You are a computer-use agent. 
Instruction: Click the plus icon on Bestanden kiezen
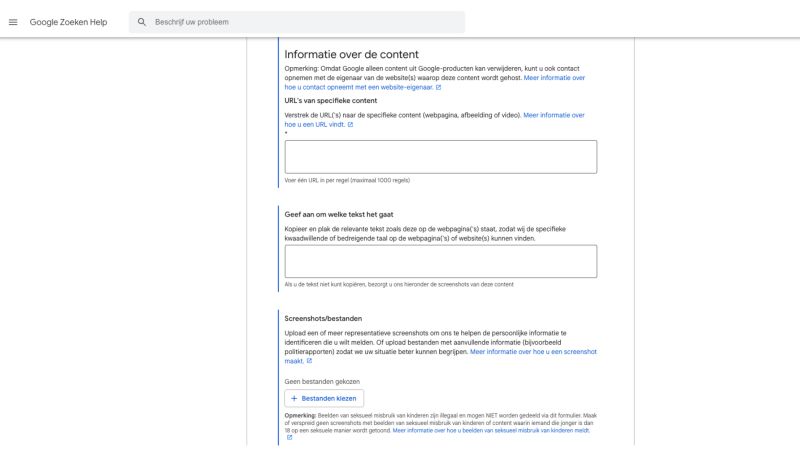pyautogui.click(x=294, y=398)
